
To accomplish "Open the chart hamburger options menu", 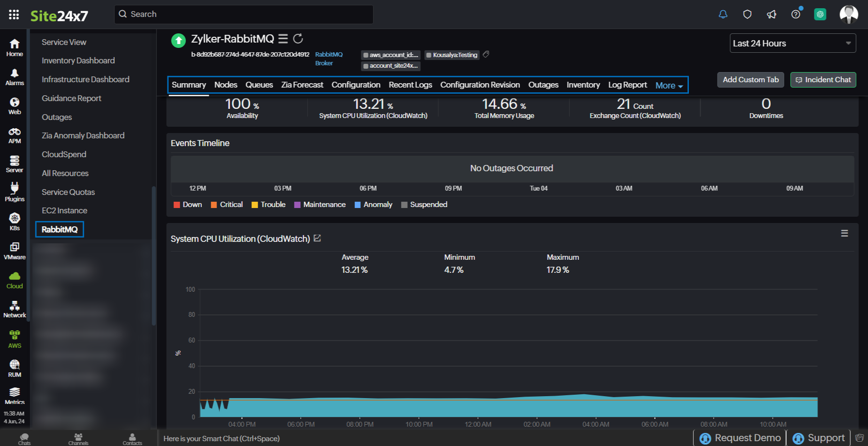I will 844,233.
